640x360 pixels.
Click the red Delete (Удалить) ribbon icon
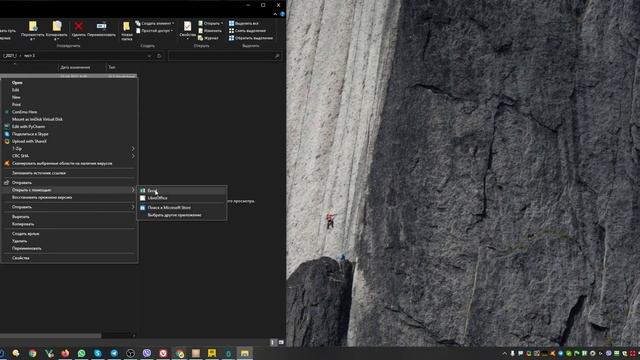78,29
